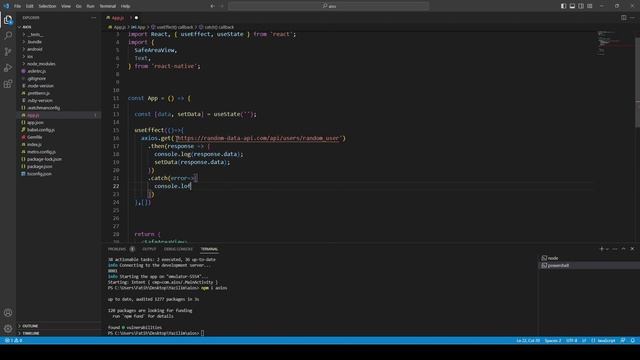
Task: Open the Source Control view
Action: coord(8,51)
